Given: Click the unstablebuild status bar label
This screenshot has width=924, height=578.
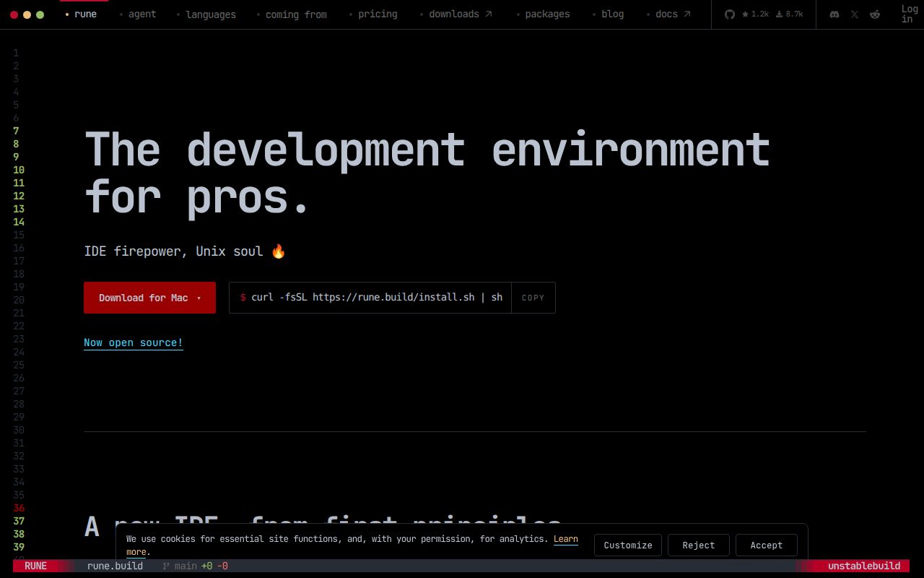Looking at the screenshot, I should click(864, 566).
